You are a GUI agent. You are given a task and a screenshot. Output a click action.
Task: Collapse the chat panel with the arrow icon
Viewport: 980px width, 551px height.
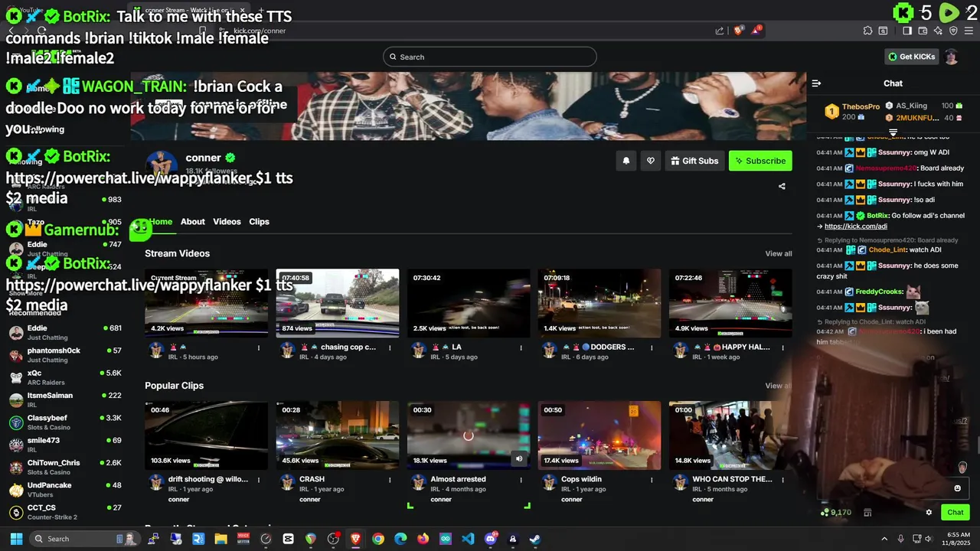(x=816, y=83)
